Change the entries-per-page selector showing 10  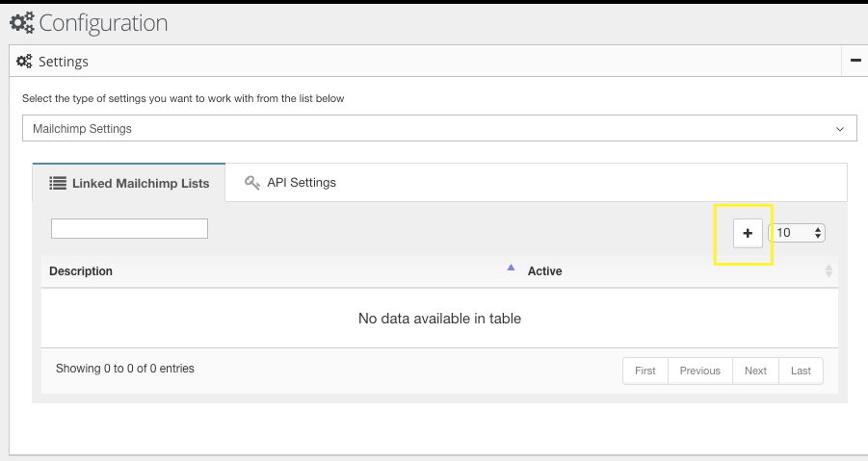pyautogui.click(x=797, y=233)
